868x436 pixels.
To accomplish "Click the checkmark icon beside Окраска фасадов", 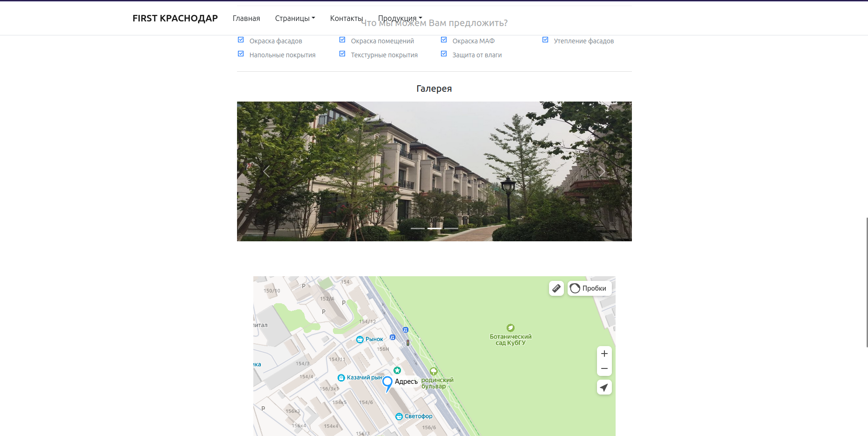I will coord(241,40).
